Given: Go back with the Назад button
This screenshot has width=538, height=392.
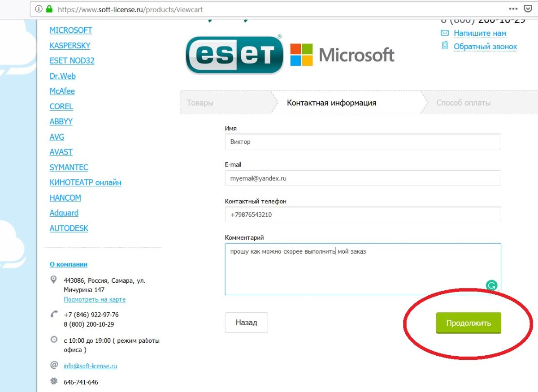Looking at the screenshot, I should (x=246, y=323).
